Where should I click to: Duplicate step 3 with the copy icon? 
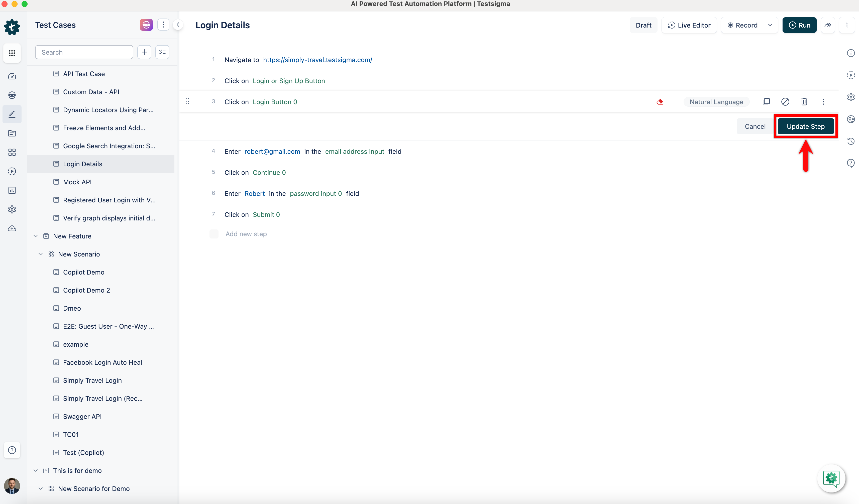click(x=766, y=101)
